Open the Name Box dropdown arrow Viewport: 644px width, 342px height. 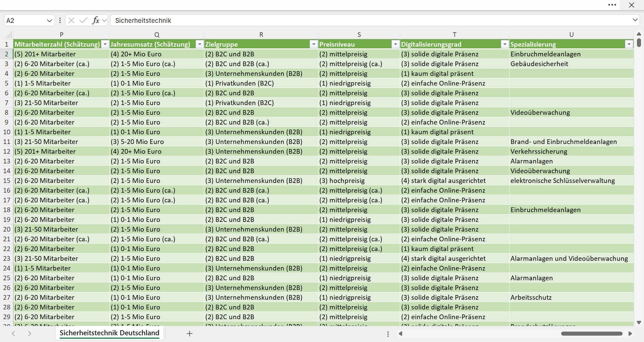click(x=49, y=21)
